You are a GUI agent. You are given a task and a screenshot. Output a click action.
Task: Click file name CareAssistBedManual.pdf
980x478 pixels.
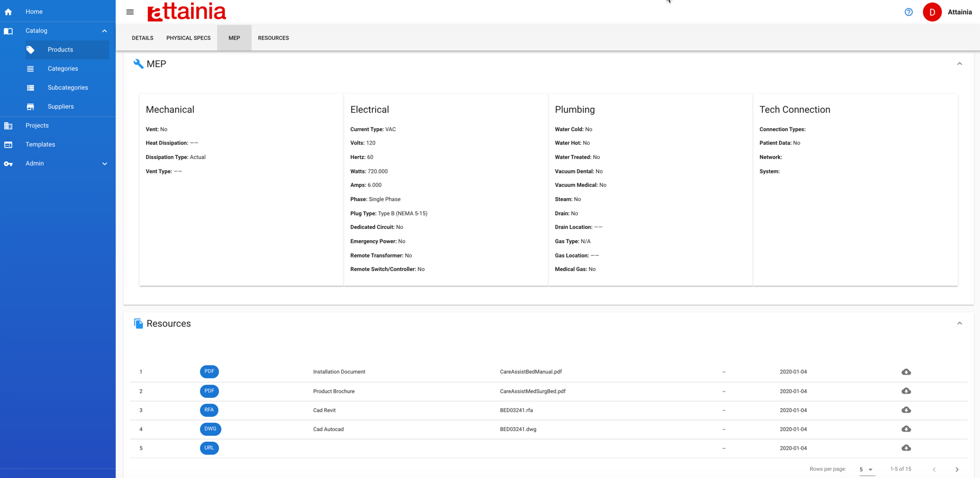[531, 372]
